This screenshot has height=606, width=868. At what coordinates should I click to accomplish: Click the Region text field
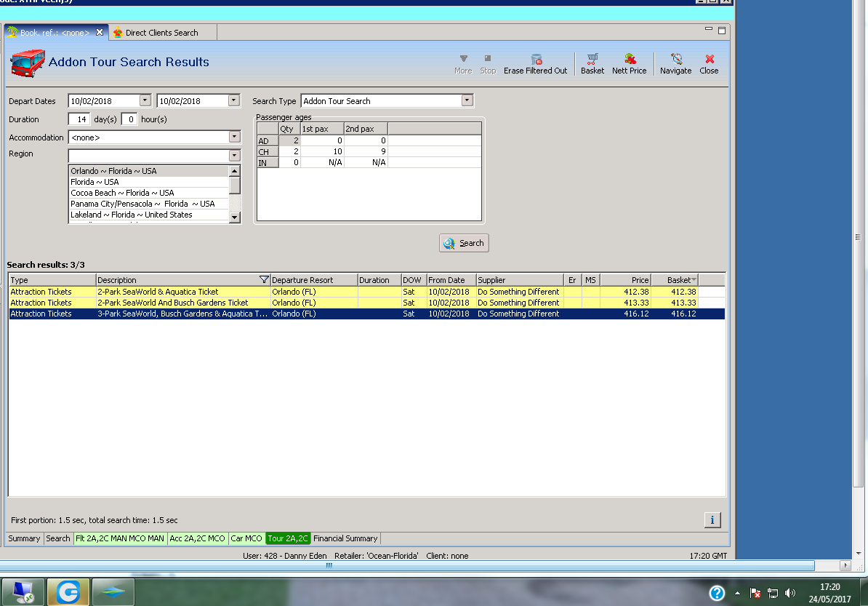tap(148, 155)
